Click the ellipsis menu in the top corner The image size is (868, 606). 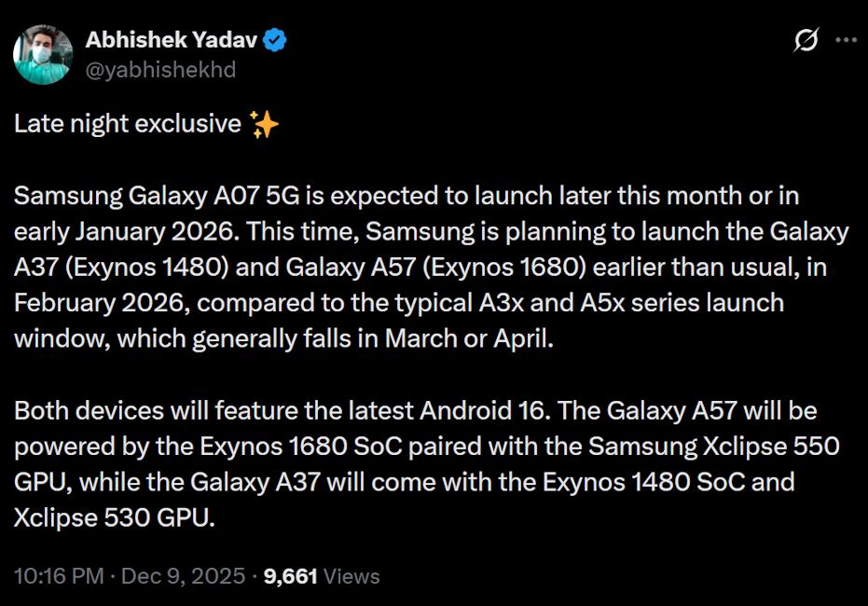846,40
